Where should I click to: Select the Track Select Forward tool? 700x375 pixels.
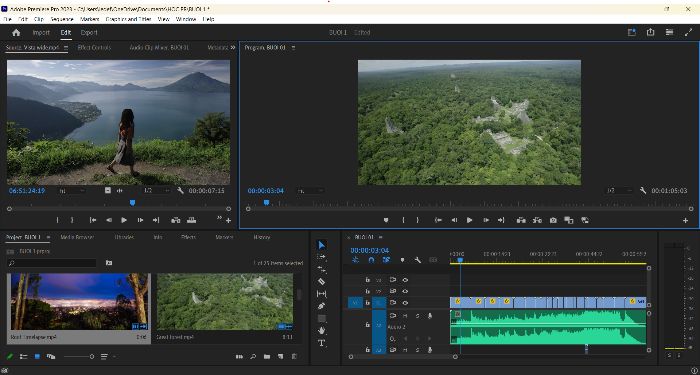[x=321, y=257]
